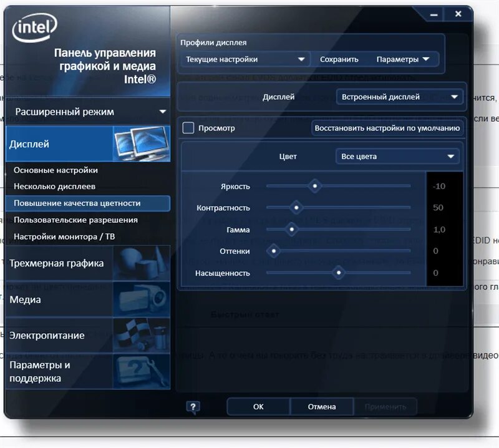Click the Гамма value 1,0

(439, 230)
